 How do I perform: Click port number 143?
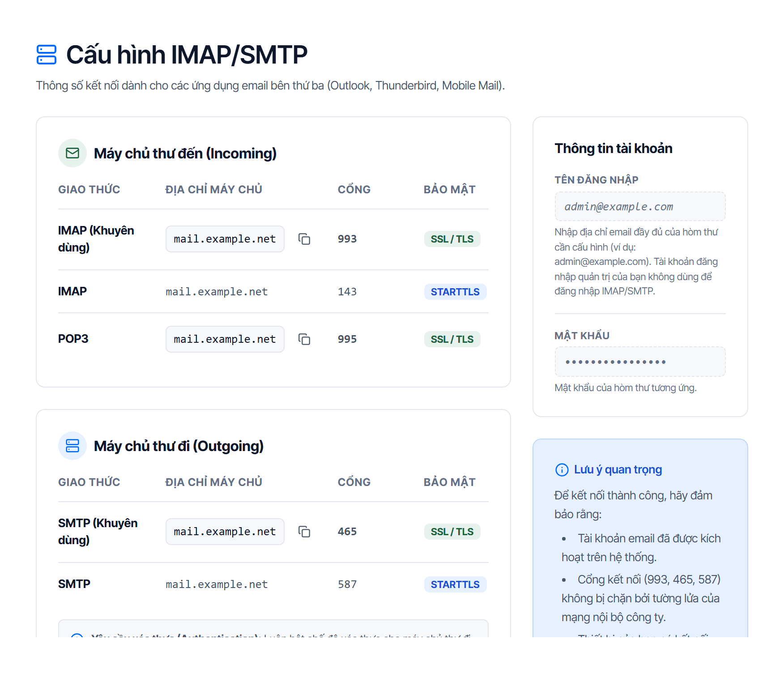[347, 292]
